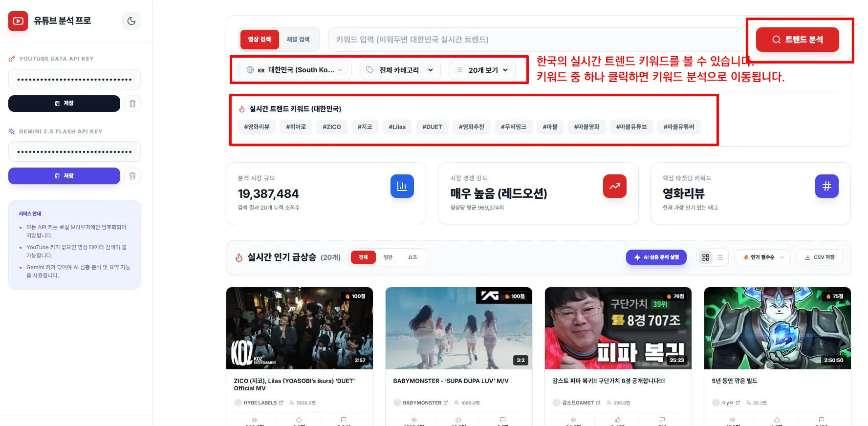Click the flame icon beside 실시간 트렌드 키워드
Image resolution: width=868 pixels, height=426 pixels.
pyautogui.click(x=242, y=109)
